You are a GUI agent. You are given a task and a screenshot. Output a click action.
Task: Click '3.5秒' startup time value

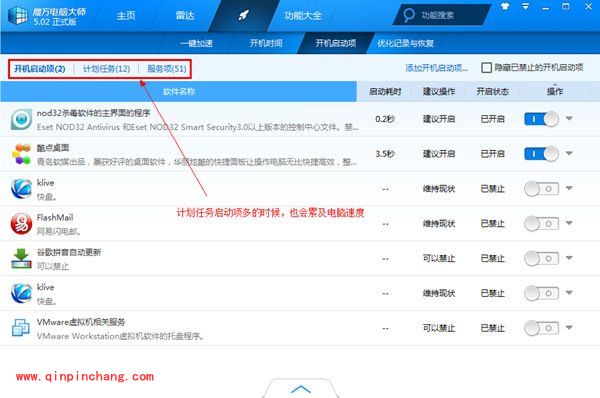click(385, 154)
